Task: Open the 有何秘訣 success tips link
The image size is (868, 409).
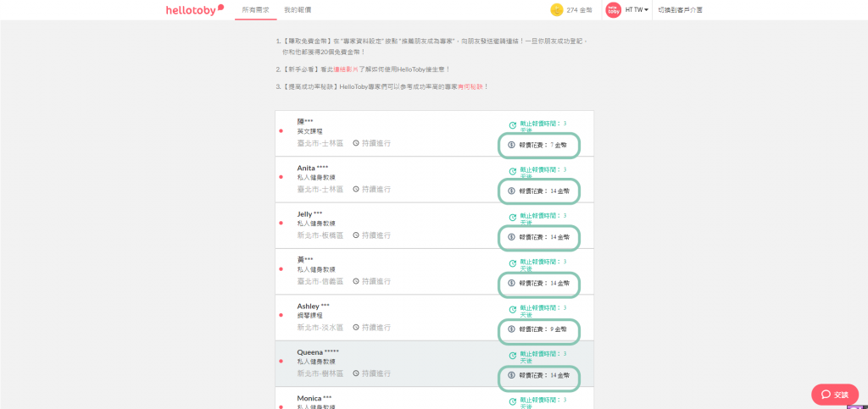Action: point(470,86)
